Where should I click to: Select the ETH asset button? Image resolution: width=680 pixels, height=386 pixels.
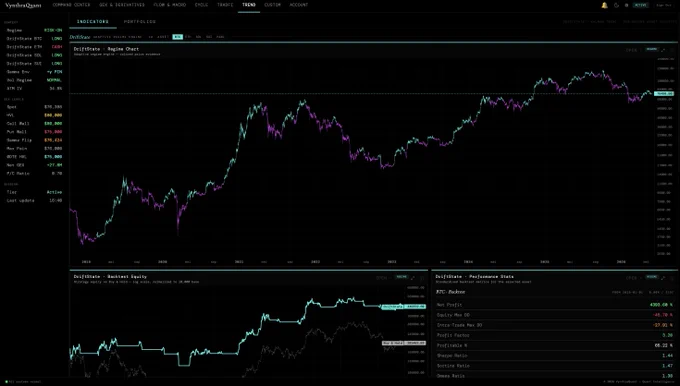tap(188, 37)
